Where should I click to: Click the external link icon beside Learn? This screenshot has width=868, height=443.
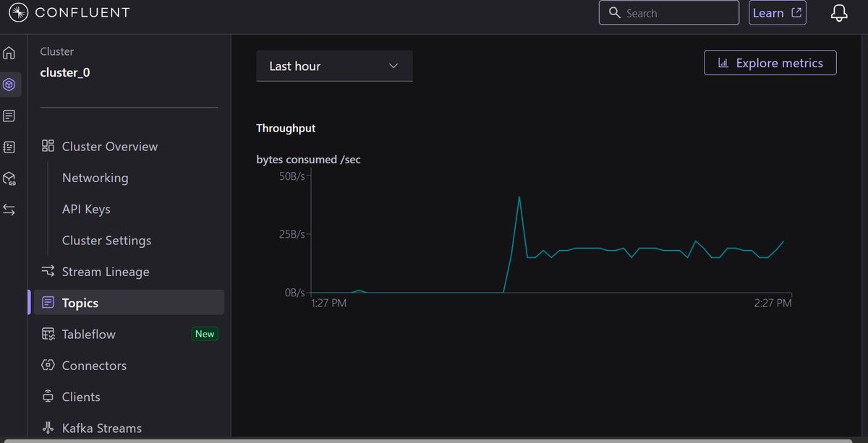(x=796, y=13)
